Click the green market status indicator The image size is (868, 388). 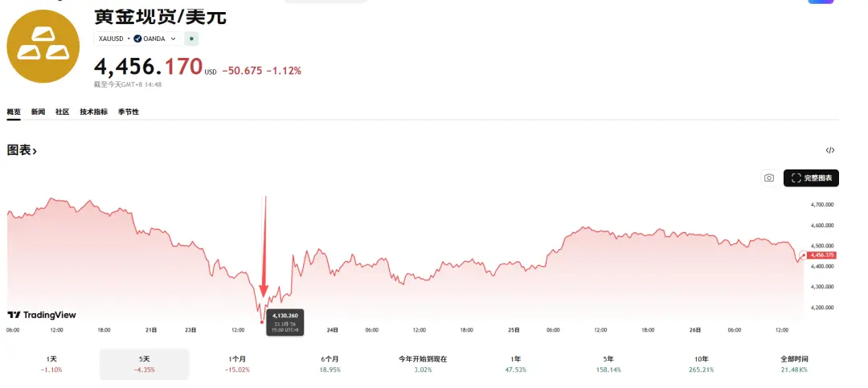point(191,39)
